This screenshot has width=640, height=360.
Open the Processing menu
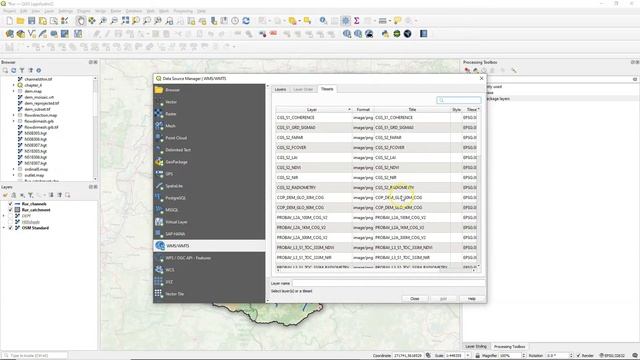tap(183, 11)
